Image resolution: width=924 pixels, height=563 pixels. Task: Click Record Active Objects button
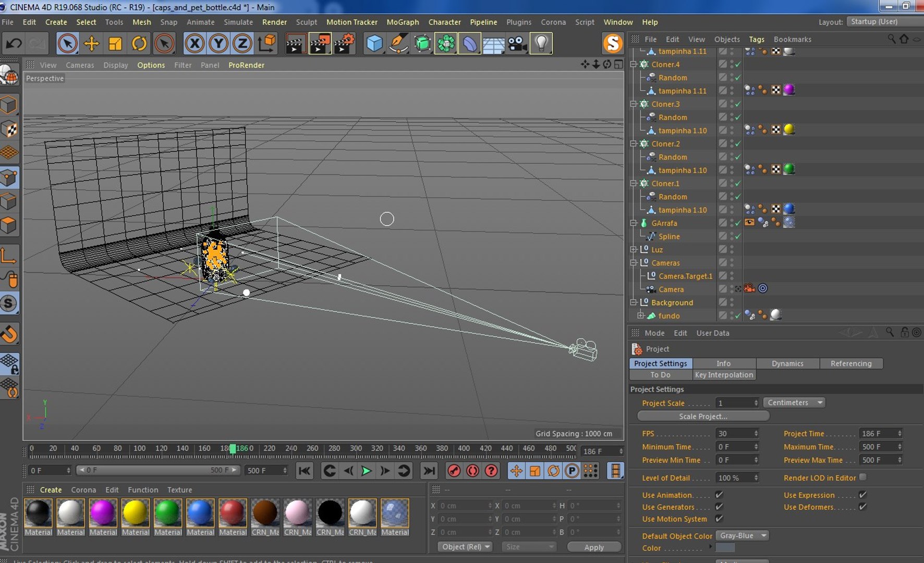click(x=454, y=471)
